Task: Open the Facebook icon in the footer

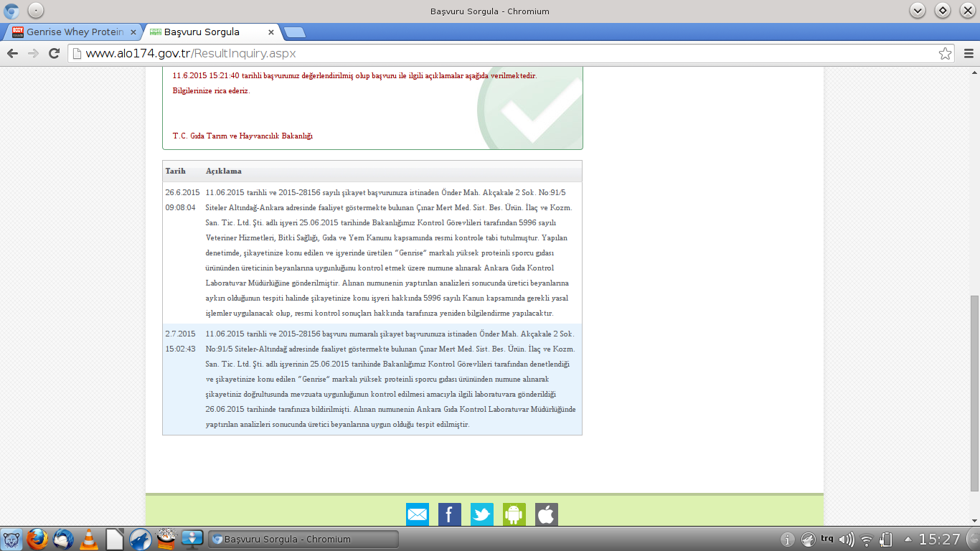Action: (x=450, y=514)
